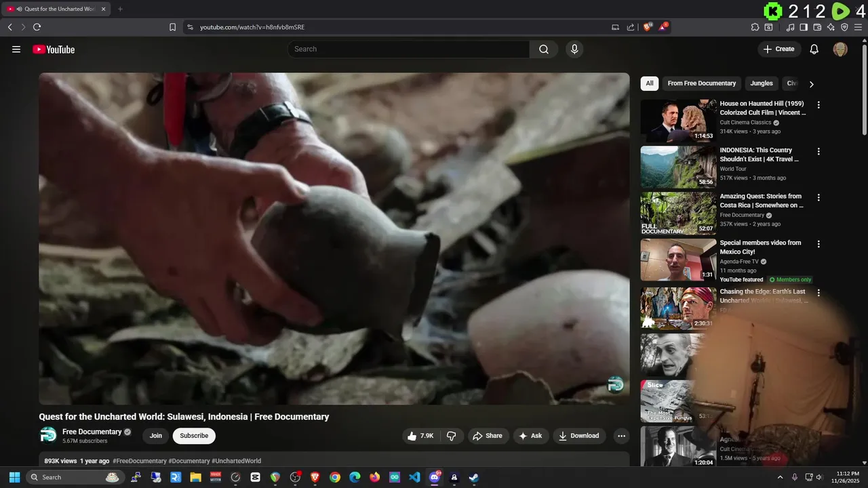The width and height of the screenshot is (868, 488).
Task: Click the YouTube search input field
Action: pos(409,49)
